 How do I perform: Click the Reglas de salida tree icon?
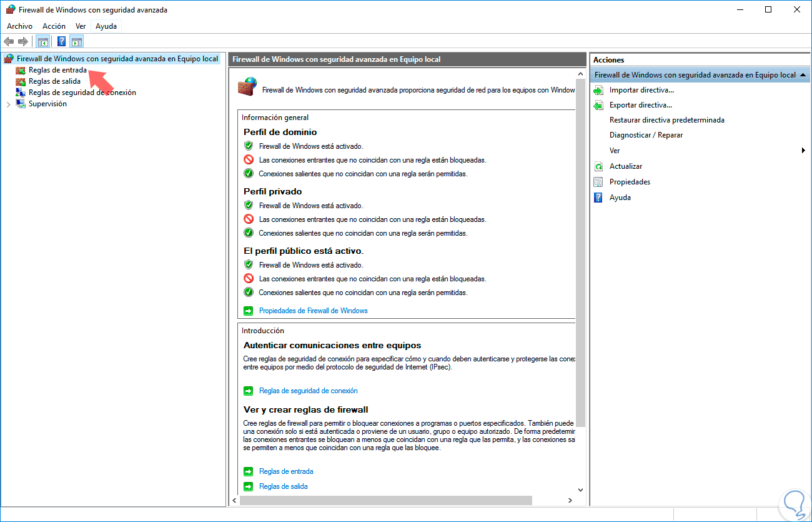21,81
